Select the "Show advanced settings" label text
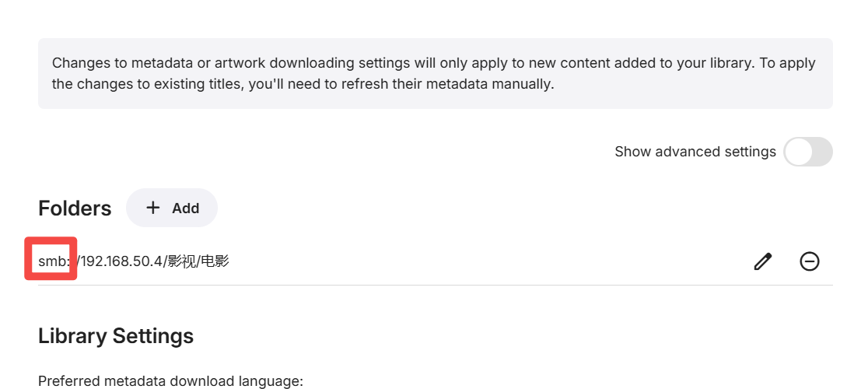Viewport: 868px width, 389px height. click(695, 152)
